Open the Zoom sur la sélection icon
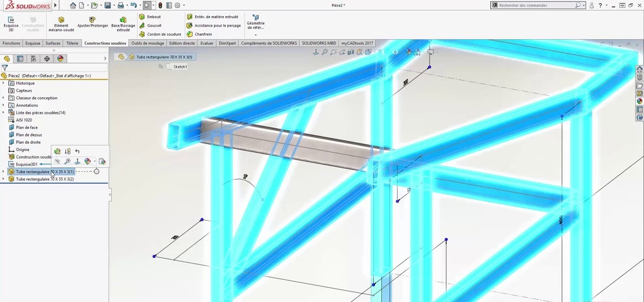The image size is (644, 302). 67,161
